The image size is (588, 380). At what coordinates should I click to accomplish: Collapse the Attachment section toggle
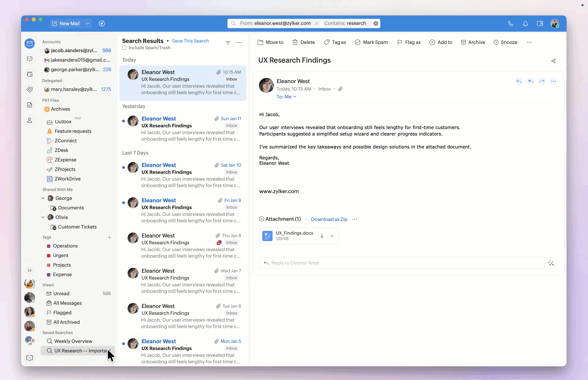coord(262,219)
